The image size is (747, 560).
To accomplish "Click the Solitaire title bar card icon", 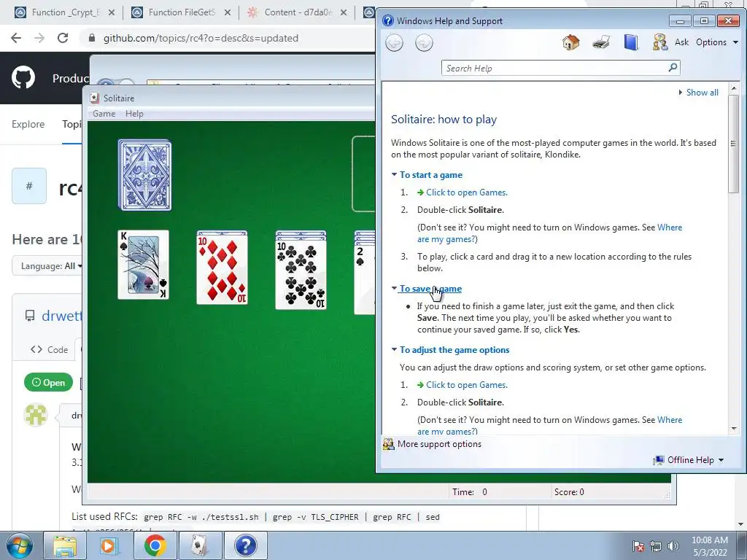I will (x=94, y=98).
